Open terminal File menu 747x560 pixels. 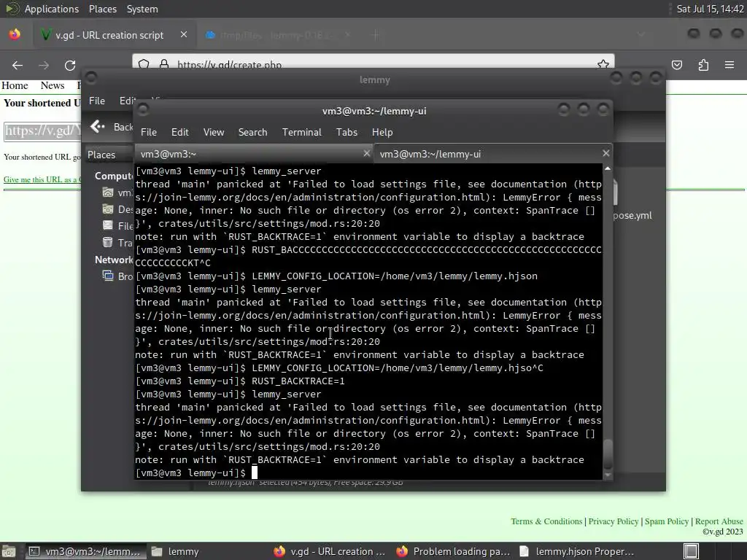(149, 133)
